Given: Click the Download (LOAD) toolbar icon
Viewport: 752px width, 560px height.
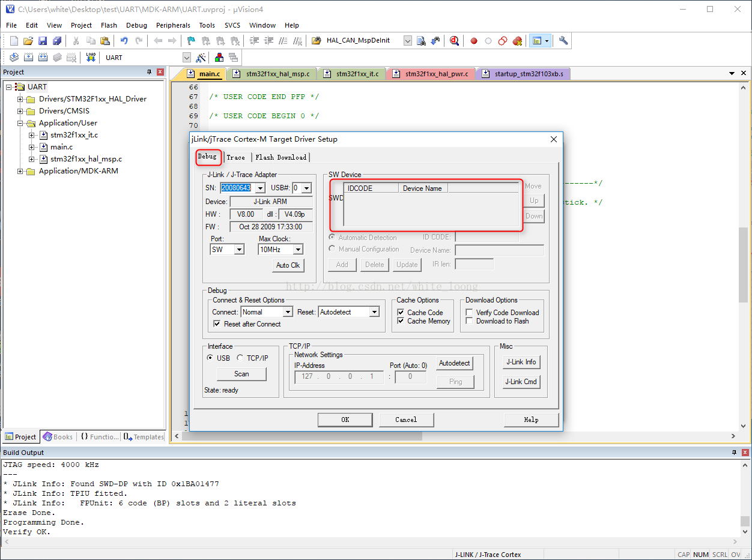Looking at the screenshot, I should coord(91,57).
